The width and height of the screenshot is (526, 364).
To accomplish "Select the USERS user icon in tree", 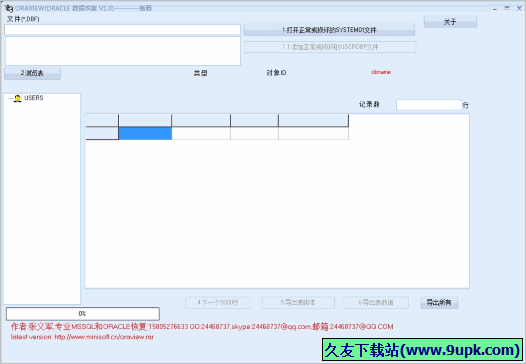I will point(17,98).
